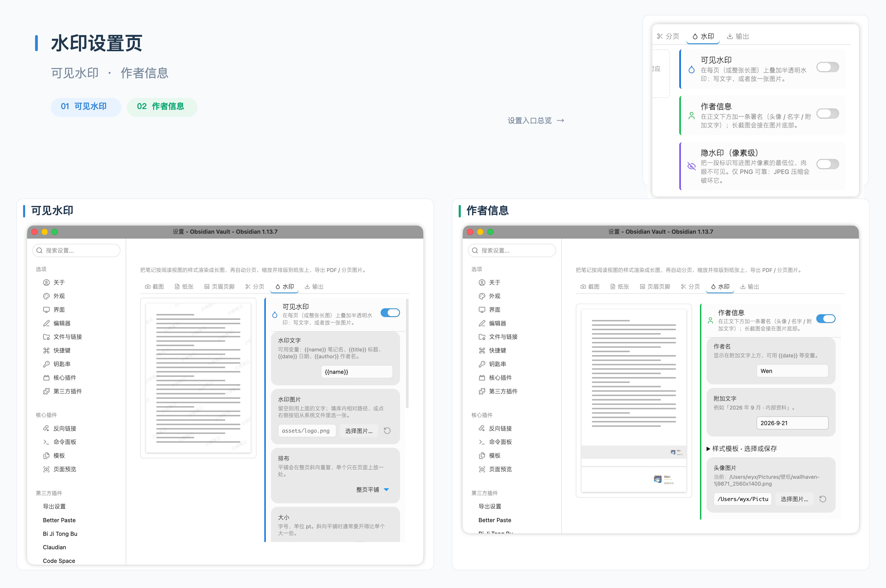Click 选择图片... button for watermark image
The width and height of the screenshot is (886, 588).
click(x=359, y=431)
